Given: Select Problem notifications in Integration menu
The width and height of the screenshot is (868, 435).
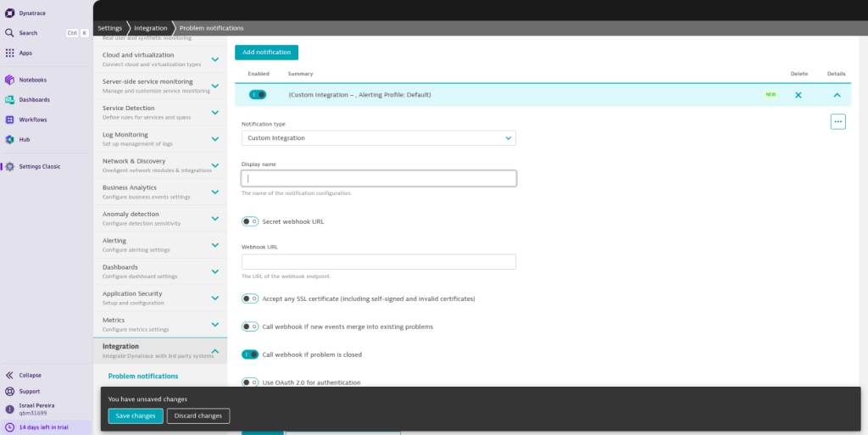Looking at the screenshot, I should coord(143,376).
